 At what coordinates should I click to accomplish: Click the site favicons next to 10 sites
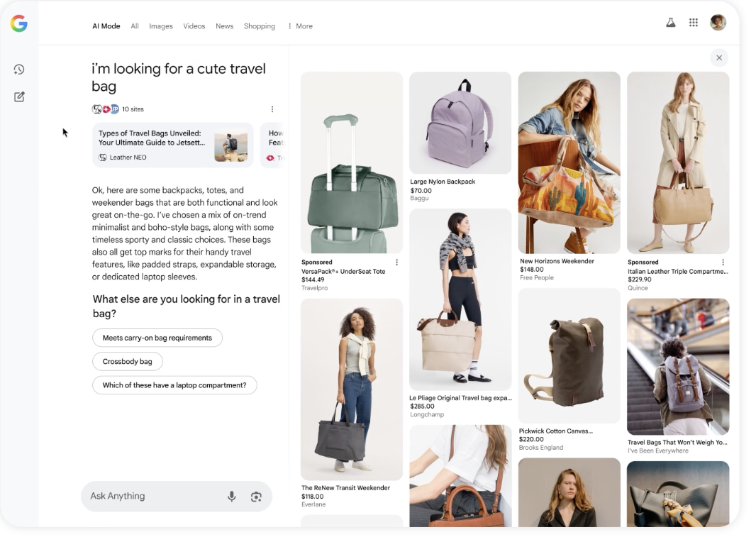[x=105, y=109]
